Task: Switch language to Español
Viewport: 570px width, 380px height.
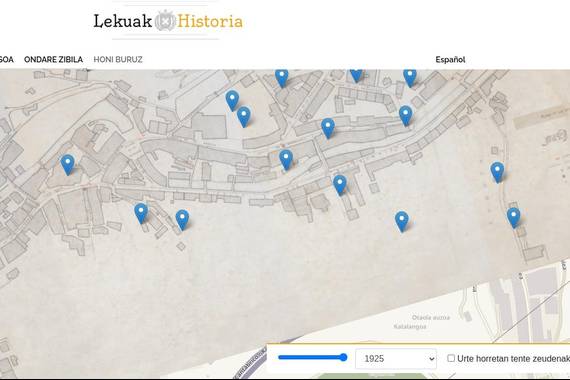Action: 450,60
